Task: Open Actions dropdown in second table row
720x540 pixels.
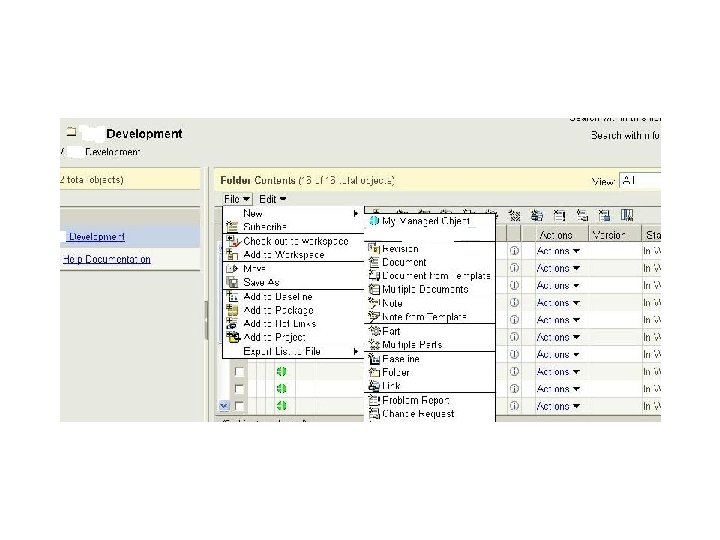Action: coord(558,268)
